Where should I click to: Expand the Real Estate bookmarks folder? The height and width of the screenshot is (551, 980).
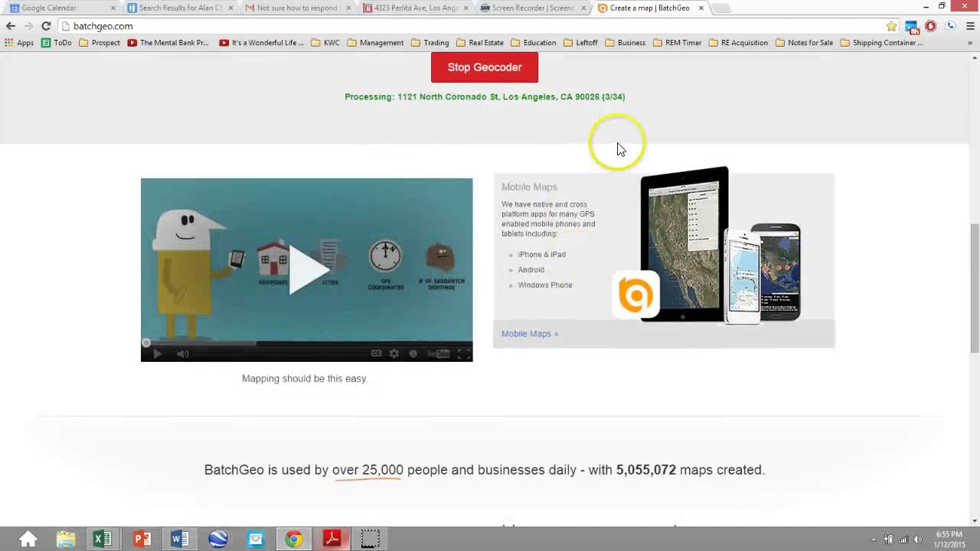479,43
